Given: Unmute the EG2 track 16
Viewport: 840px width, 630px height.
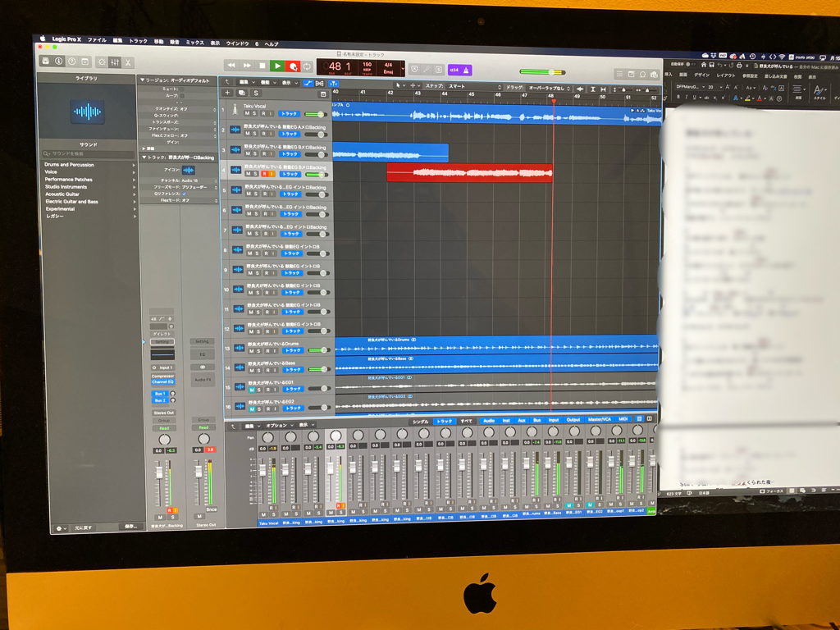Looking at the screenshot, I should pos(252,409).
